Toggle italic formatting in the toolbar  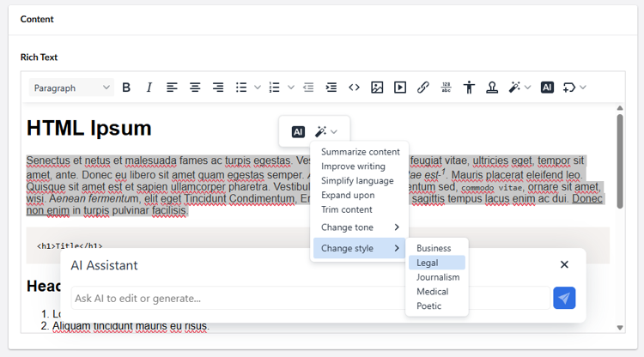[149, 88]
